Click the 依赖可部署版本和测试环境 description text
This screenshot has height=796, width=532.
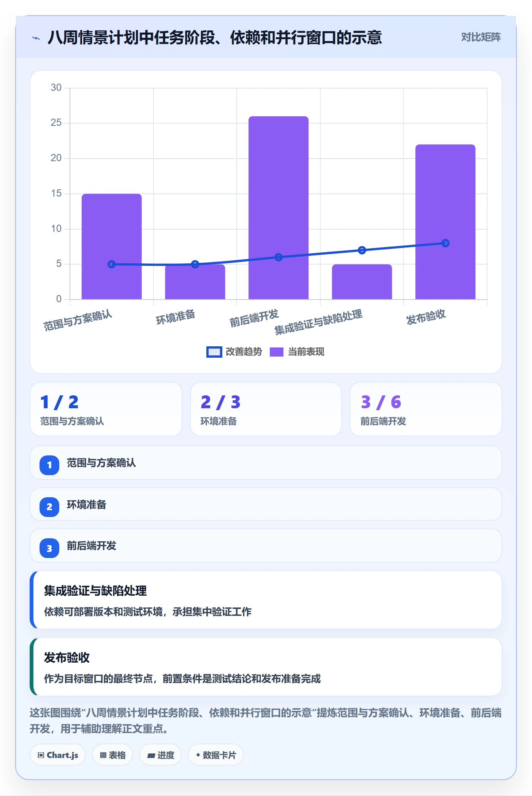148,612
